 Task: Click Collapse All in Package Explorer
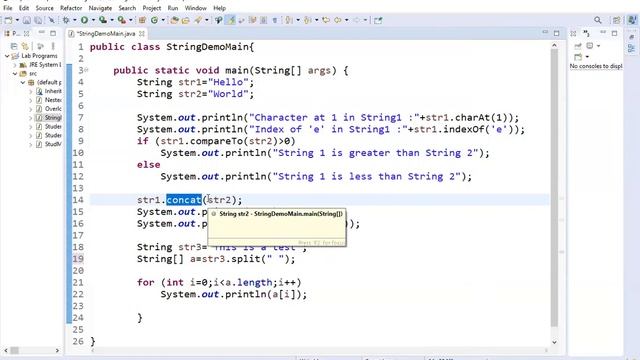click(x=14, y=46)
